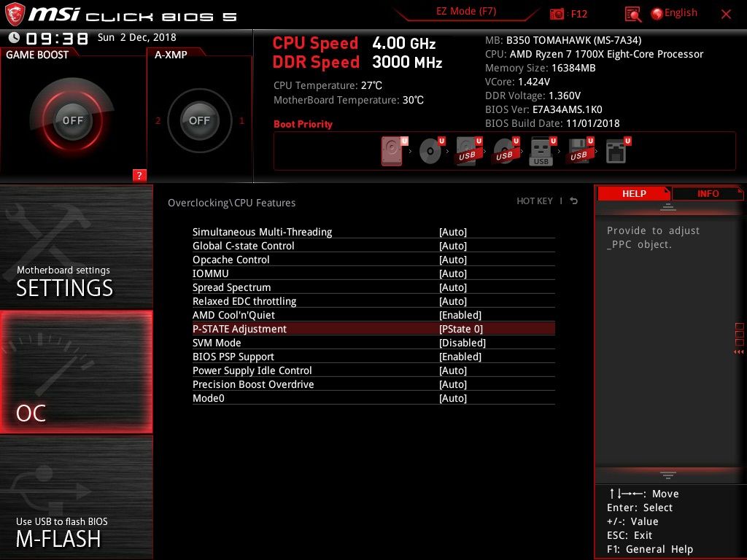The width and height of the screenshot is (747, 560).
Task: Select the USB optical drive boot icon
Action: click(x=506, y=151)
